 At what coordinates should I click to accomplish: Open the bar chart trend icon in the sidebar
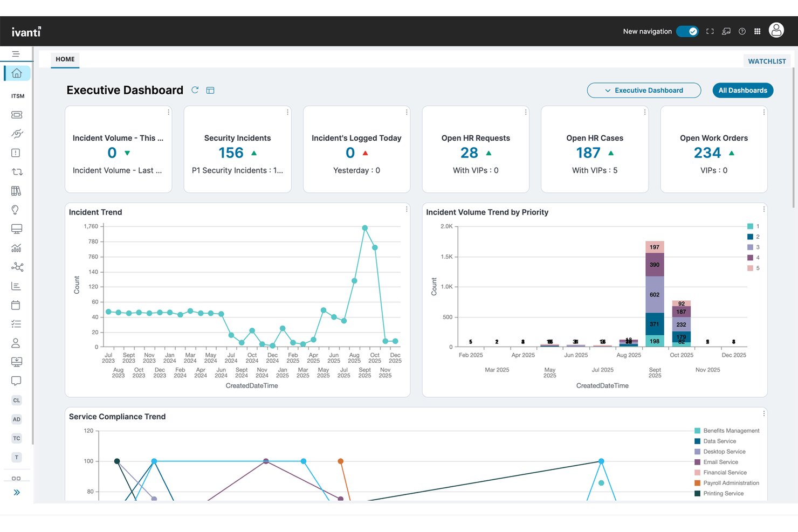coord(16,248)
